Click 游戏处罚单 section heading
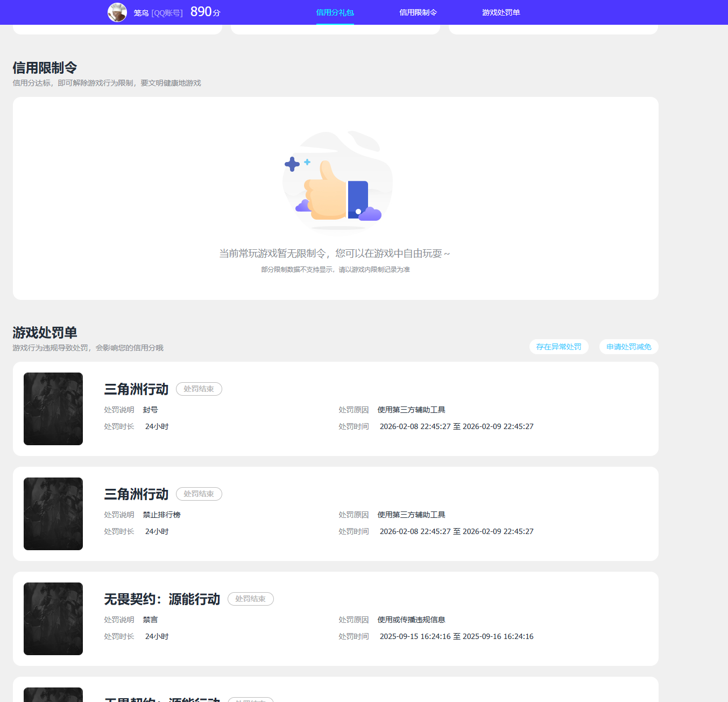Viewport: 728px width, 702px height. tap(45, 333)
